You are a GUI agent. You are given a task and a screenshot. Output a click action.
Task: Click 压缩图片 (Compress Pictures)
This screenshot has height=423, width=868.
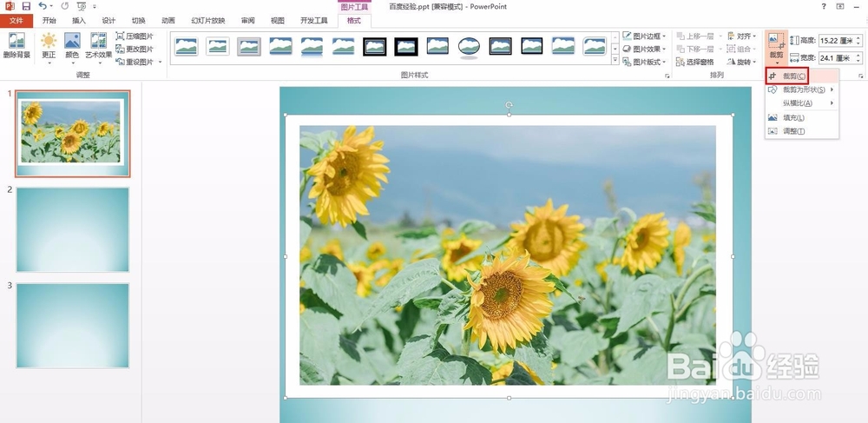(x=135, y=36)
